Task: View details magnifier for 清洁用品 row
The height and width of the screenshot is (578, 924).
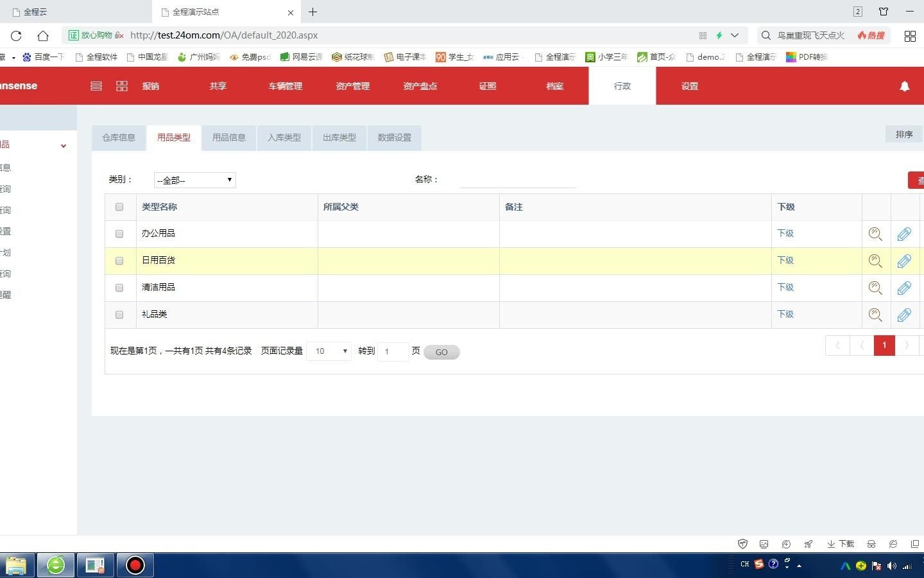Action: coord(875,288)
